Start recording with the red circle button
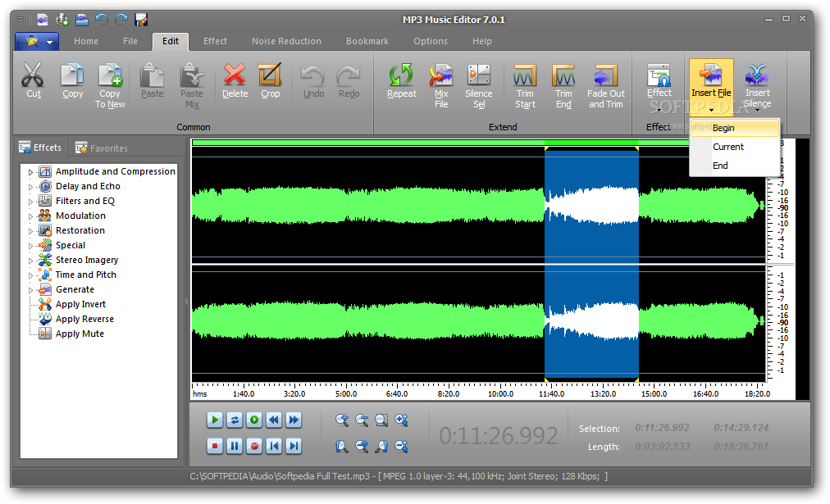The width and height of the screenshot is (830, 504). click(x=254, y=446)
